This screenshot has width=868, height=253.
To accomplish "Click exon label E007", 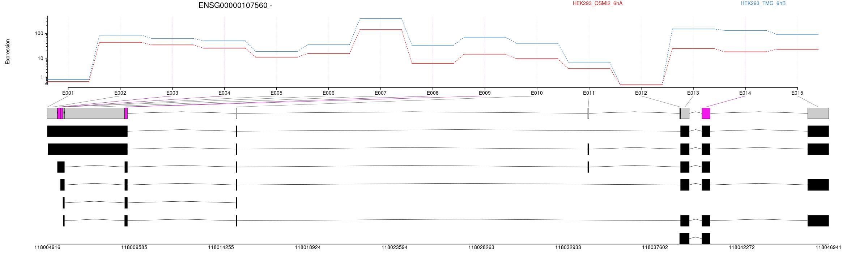I will click(380, 93).
